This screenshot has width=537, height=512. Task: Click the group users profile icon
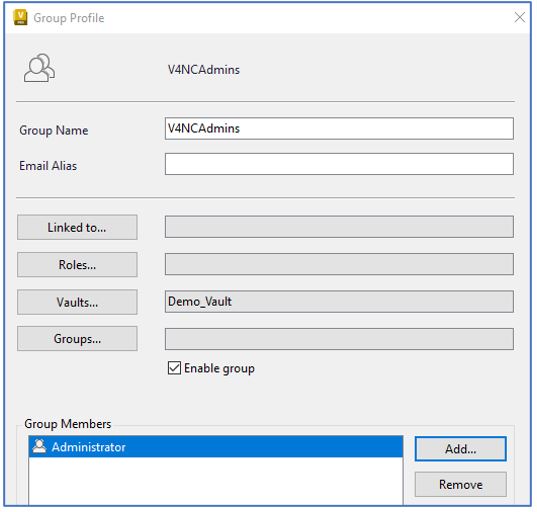pyautogui.click(x=39, y=68)
